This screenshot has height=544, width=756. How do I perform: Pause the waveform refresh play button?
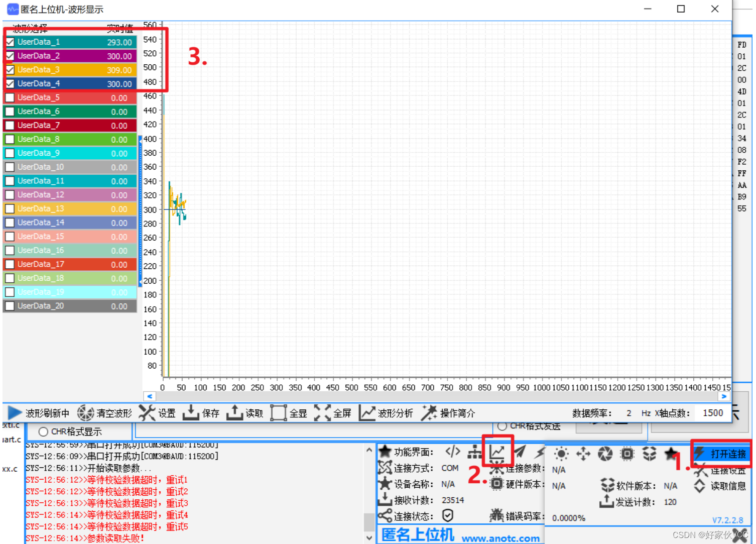(x=15, y=413)
